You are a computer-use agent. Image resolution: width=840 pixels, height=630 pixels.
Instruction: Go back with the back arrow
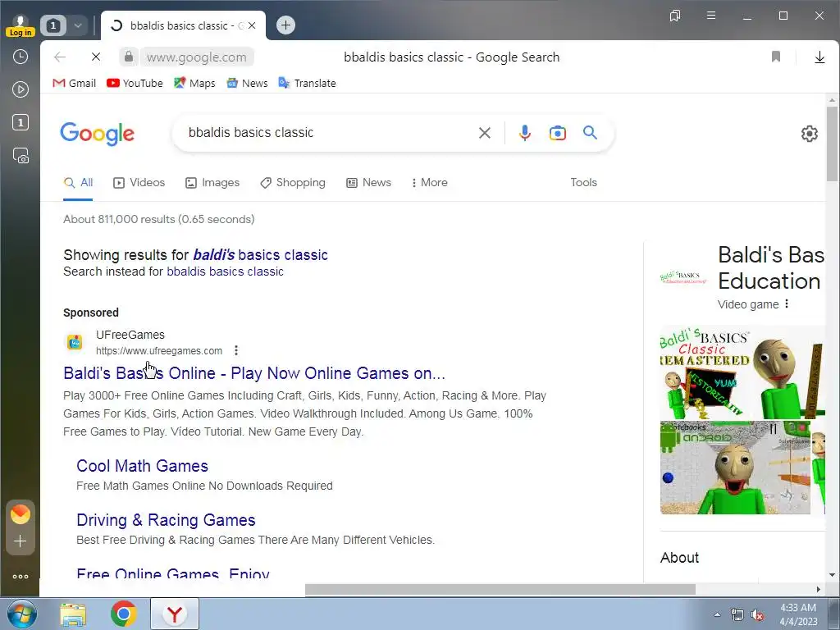click(59, 57)
